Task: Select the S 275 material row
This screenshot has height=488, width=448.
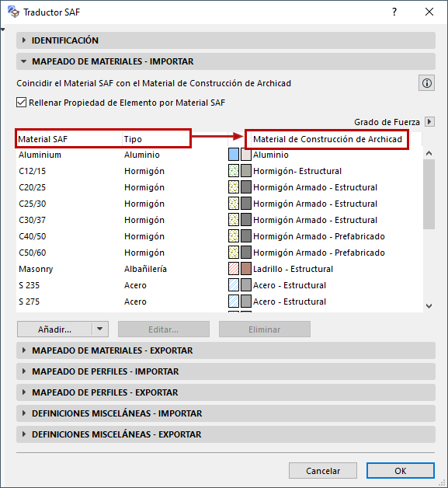Action: tap(220, 302)
